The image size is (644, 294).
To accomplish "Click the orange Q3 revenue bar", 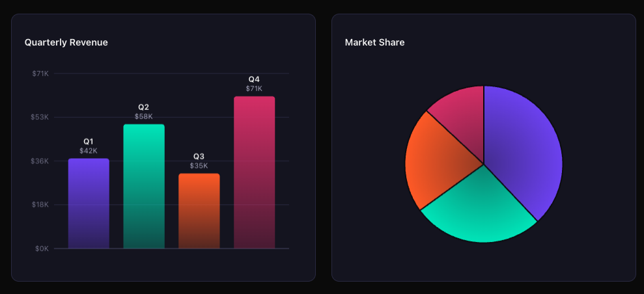I will point(199,211).
